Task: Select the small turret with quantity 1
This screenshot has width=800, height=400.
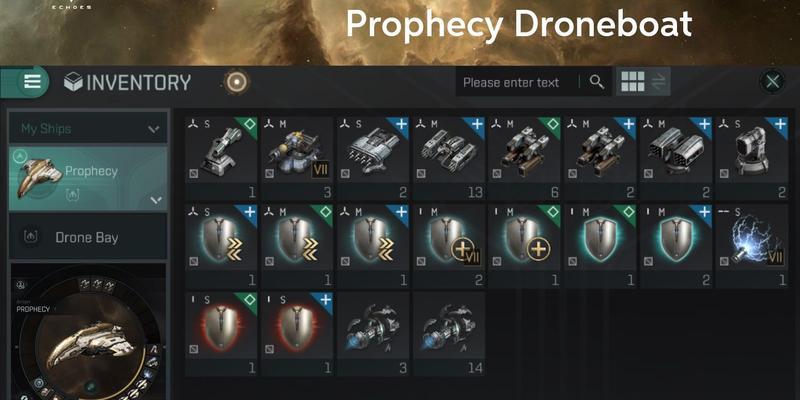Action: pyautogui.click(x=221, y=158)
